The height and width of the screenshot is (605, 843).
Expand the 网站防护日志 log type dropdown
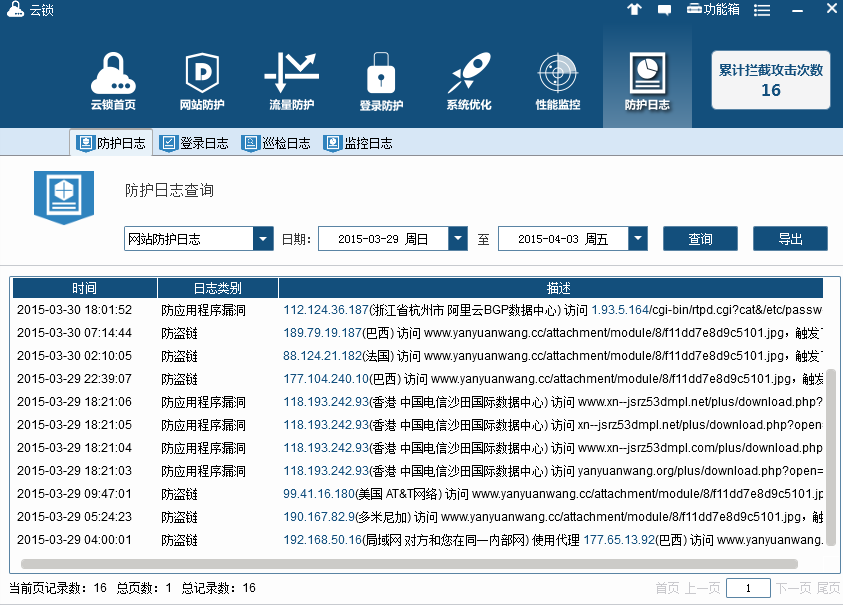[x=263, y=239]
